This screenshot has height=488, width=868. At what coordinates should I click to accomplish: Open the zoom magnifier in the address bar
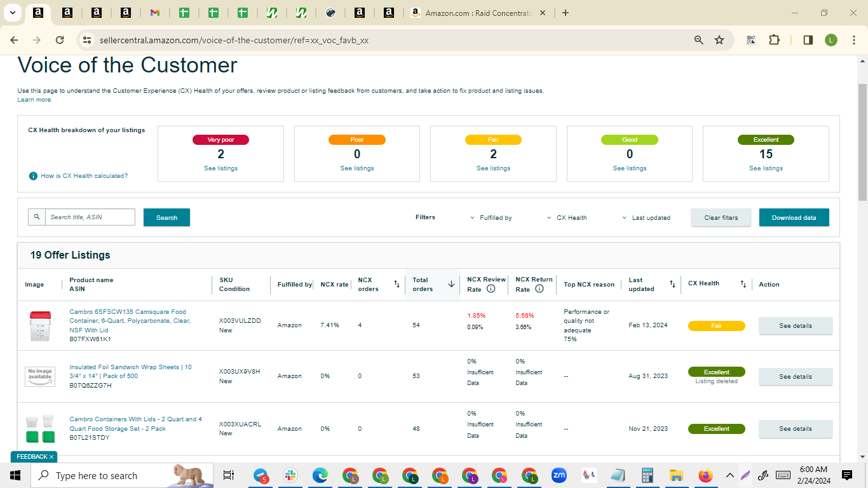pyautogui.click(x=699, y=40)
